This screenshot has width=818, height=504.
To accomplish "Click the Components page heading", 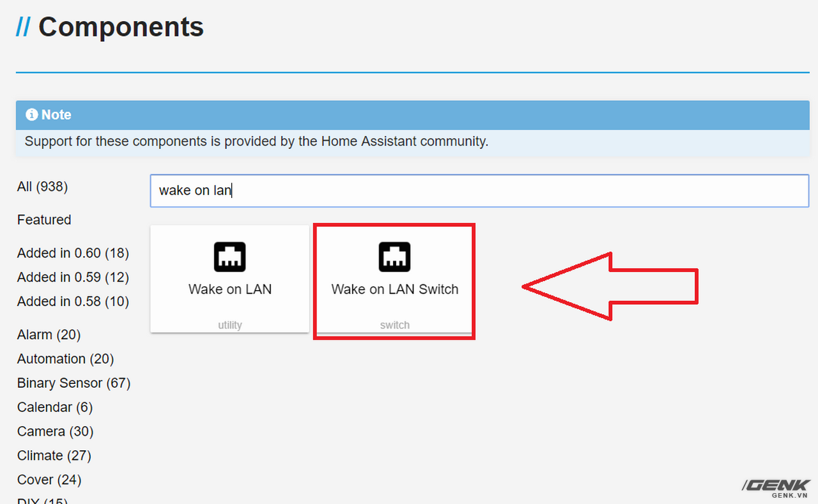I will click(x=121, y=27).
